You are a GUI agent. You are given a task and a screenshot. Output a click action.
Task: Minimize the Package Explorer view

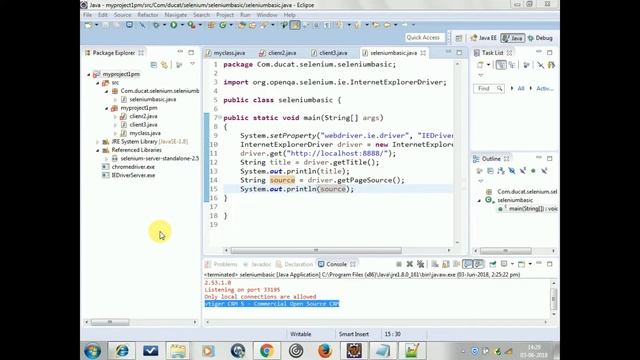pyautogui.click(x=180, y=52)
